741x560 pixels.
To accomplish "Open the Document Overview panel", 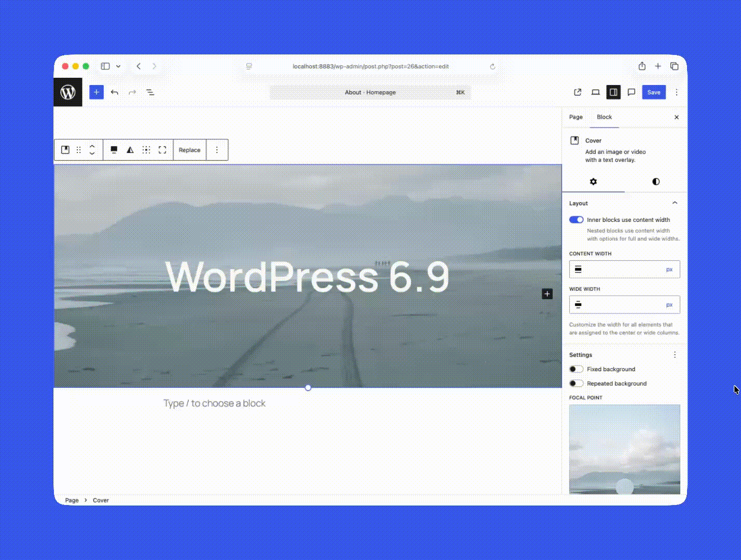I will 150,92.
